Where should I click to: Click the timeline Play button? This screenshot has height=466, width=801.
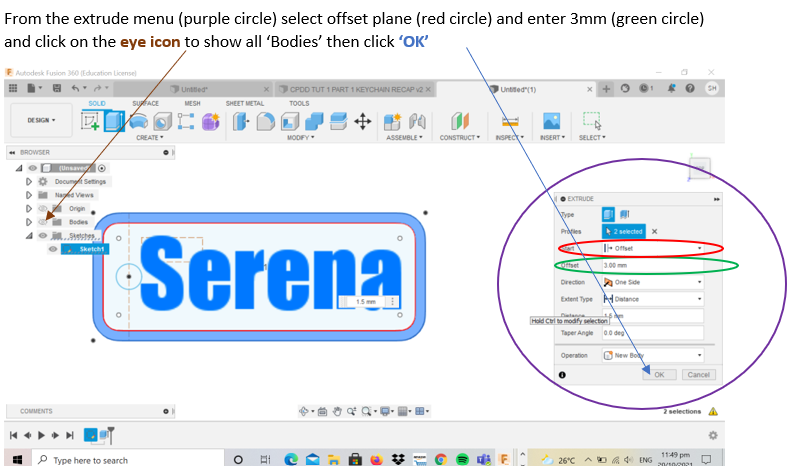point(41,435)
